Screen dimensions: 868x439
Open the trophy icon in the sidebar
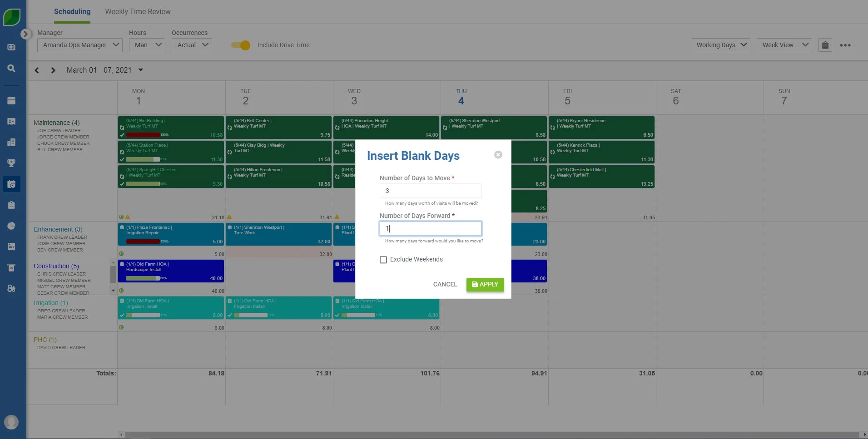11,163
